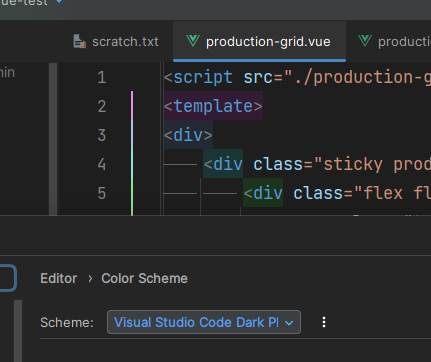Image resolution: width=431 pixels, height=362 pixels.
Task: Click the <div> tag on line 3
Action: (x=188, y=135)
